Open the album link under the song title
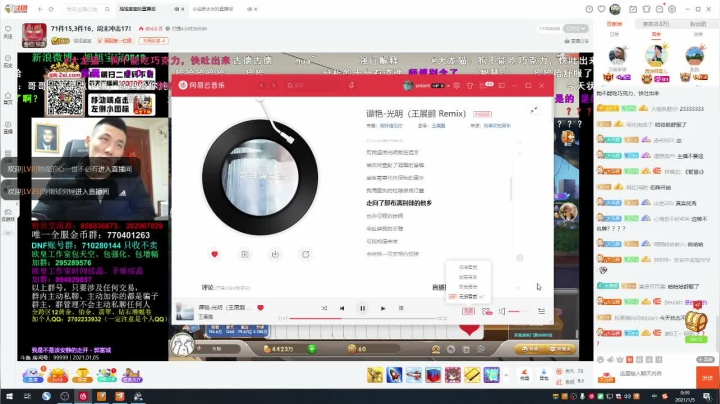The width and height of the screenshot is (720, 404). (391, 126)
